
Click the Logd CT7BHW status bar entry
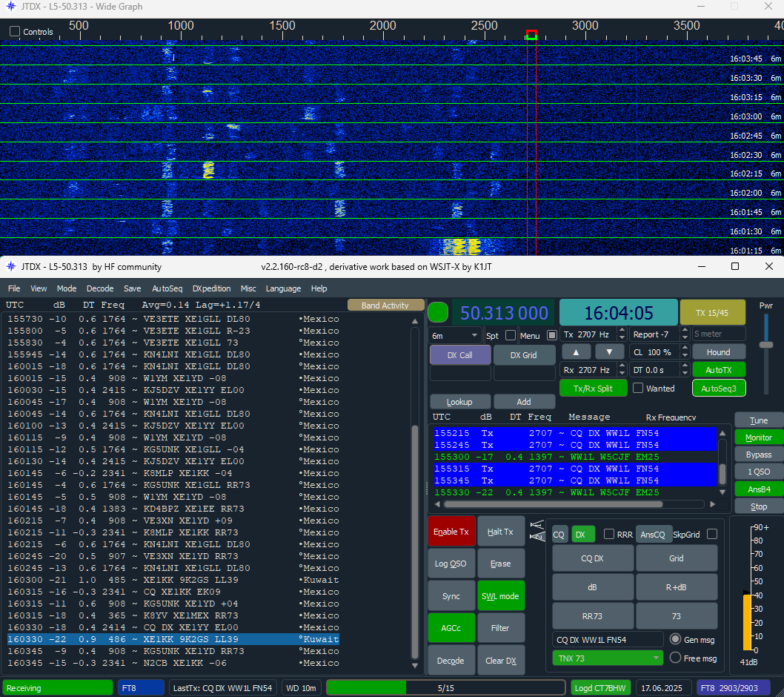click(600, 688)
